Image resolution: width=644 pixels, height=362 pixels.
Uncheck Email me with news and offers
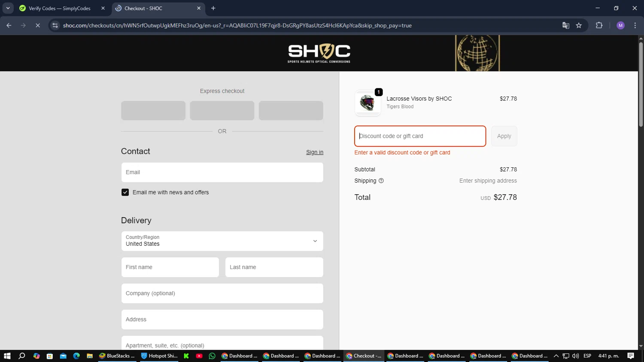click(125, 192)
